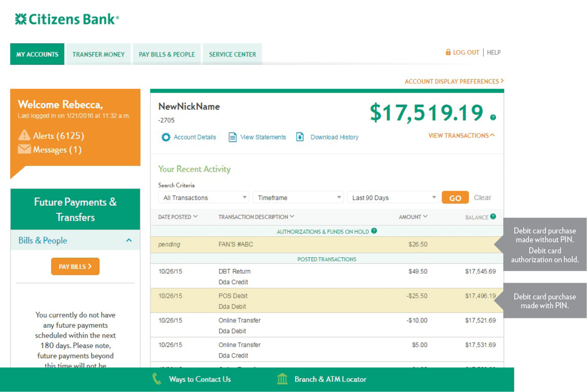Screen dimensions: 587x392
Task: Click the Citizens Bank logo
Action: (x=67, y=18)
